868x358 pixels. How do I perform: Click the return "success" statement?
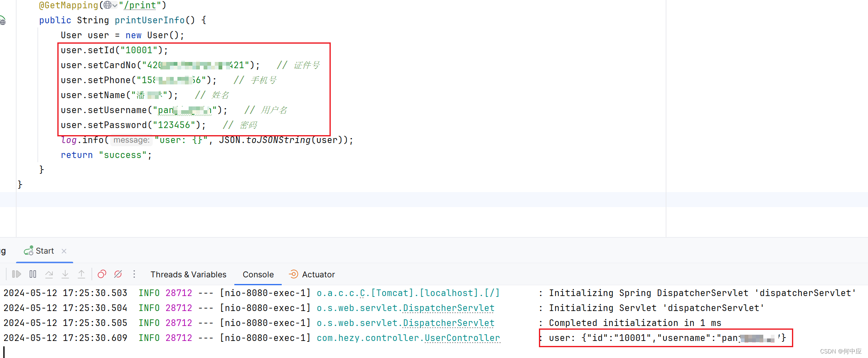[x=106, y=155]
